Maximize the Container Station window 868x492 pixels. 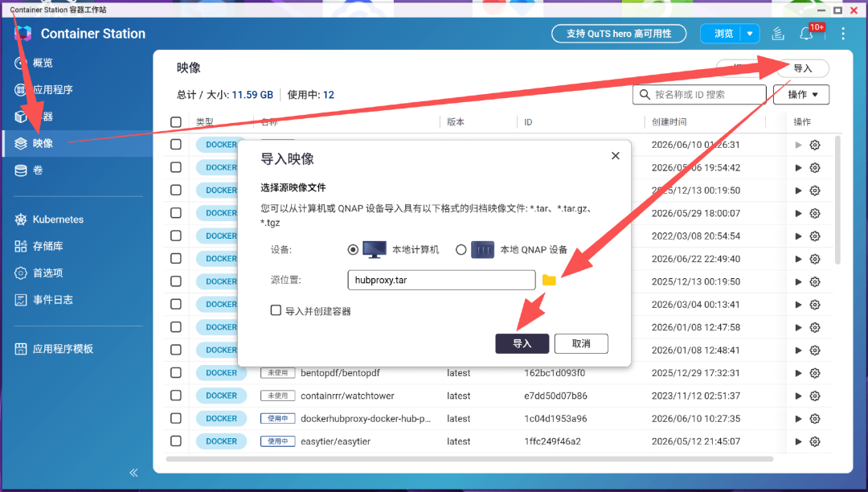837,10
